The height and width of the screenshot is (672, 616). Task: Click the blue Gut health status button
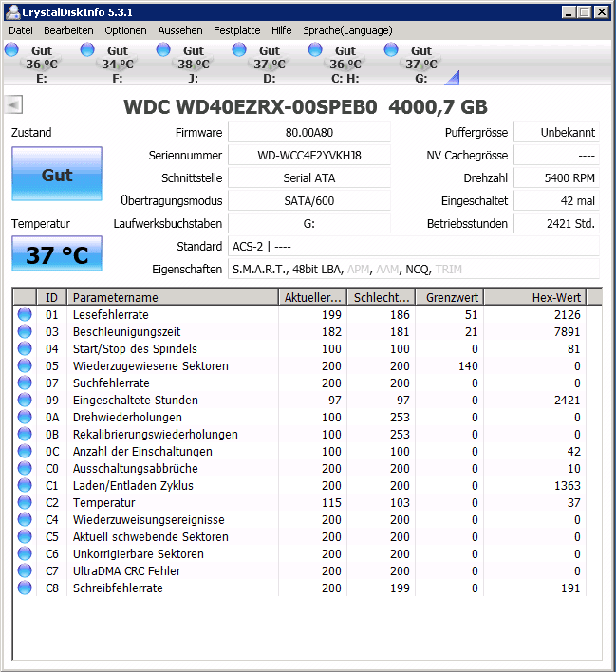57,174
